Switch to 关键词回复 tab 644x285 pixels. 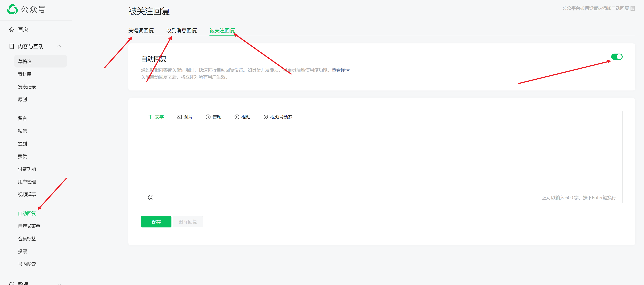coord(141,31)
